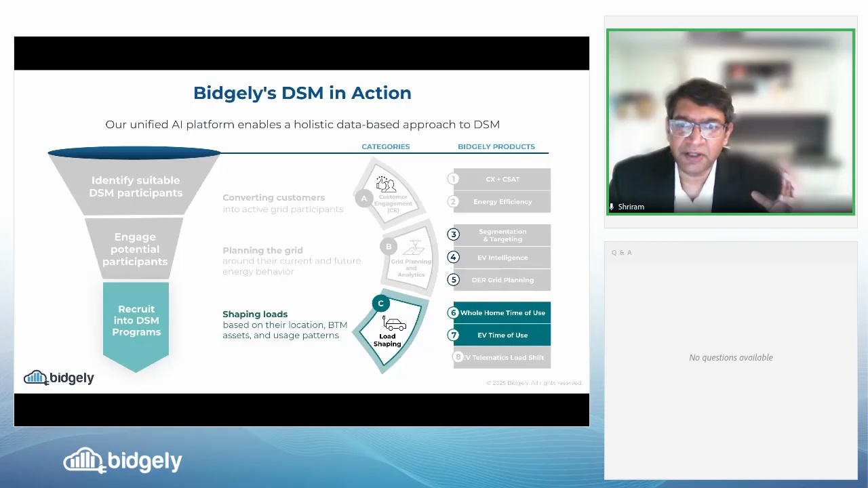Click the teal letter C badge

(380, 304)
